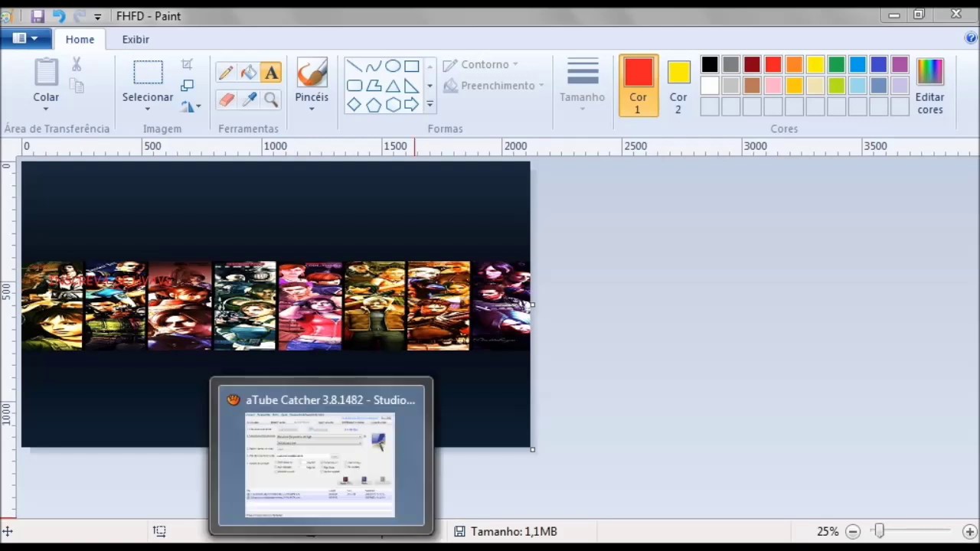Click the Resize icon in Imagem group
980x551 pixels.
point(188,86)
